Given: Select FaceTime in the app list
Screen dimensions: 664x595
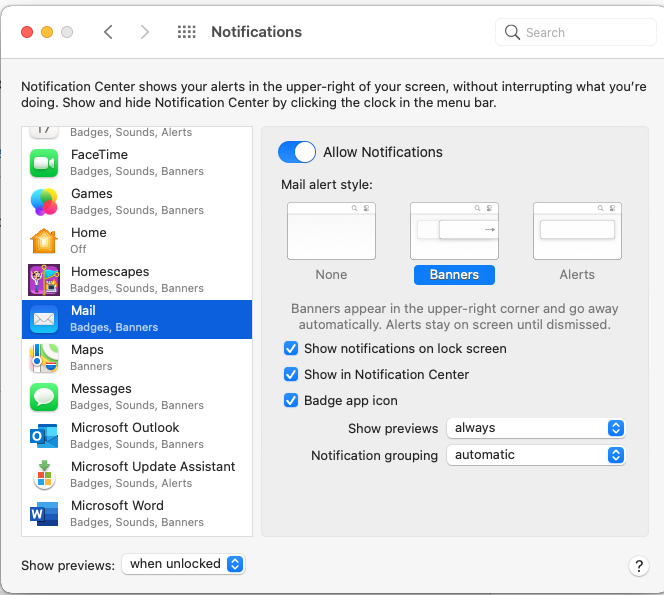Looking at the screenshot, I should coord(137,163).
